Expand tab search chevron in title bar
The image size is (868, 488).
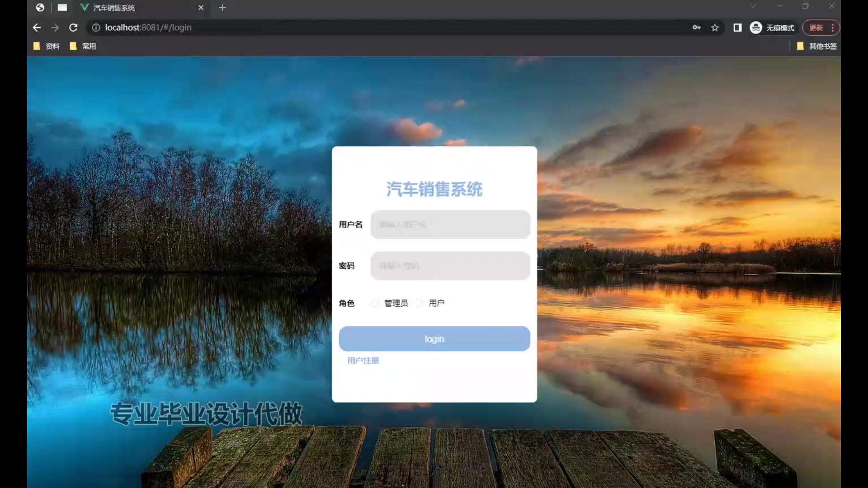(753, 6)
